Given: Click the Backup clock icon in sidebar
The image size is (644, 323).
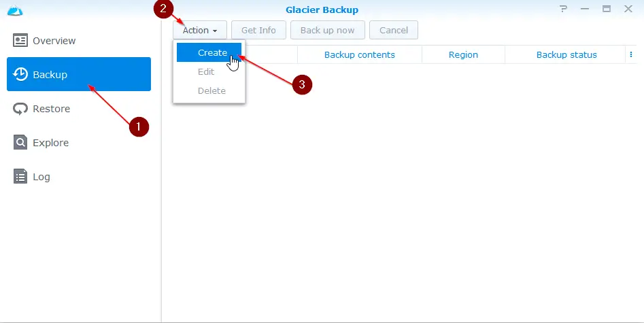Looking at the screenshot, I should [20, 74].
